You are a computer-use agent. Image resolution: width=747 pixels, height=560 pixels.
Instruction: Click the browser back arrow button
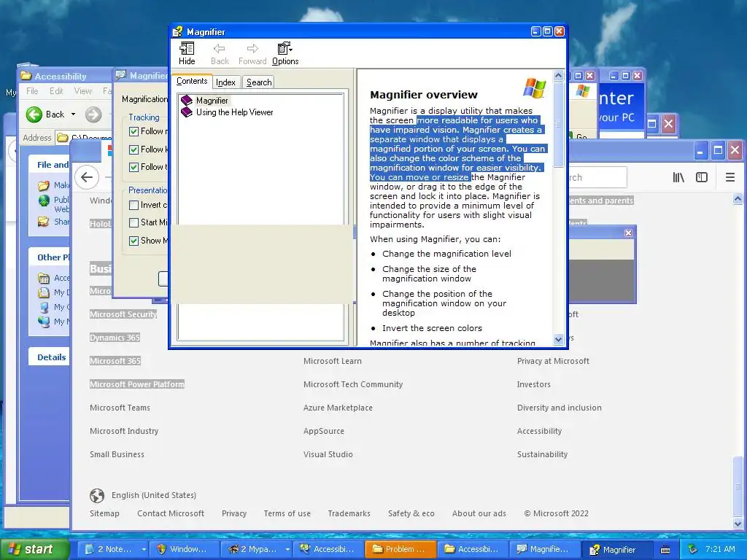87,177
